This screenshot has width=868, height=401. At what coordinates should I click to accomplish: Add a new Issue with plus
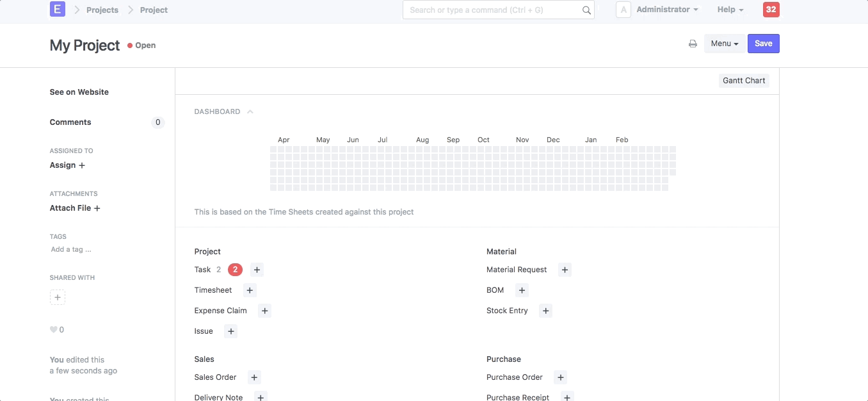click(x=231, y=331)
